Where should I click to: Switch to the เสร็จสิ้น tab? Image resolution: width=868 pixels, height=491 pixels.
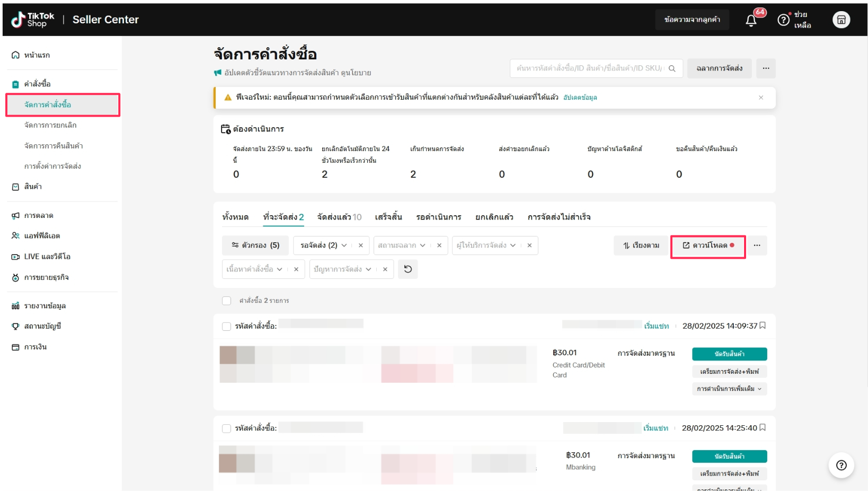coord(388,217)
